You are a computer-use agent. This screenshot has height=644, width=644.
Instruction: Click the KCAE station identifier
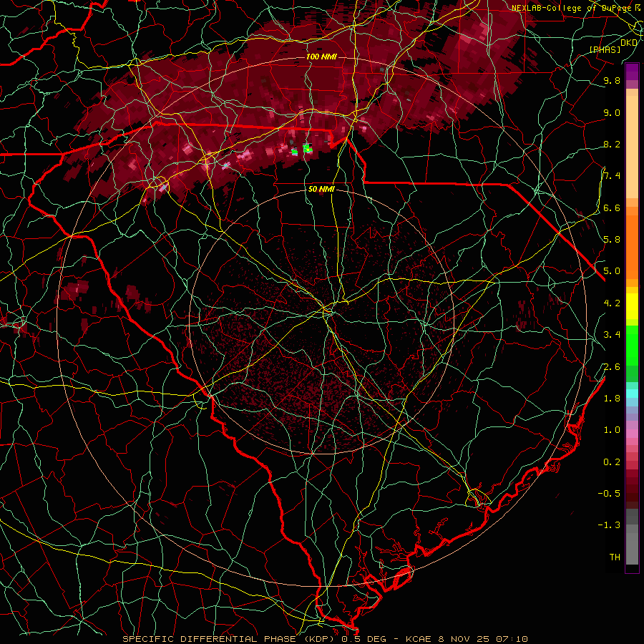[x=419, y=639]
